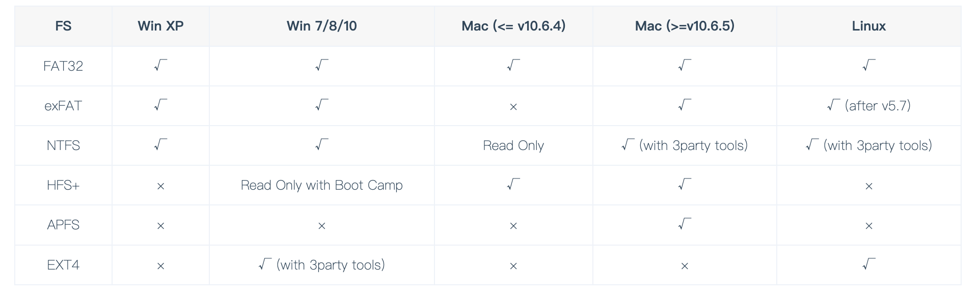Click the Win 7/8/10 column header

[x=321, y=26]
